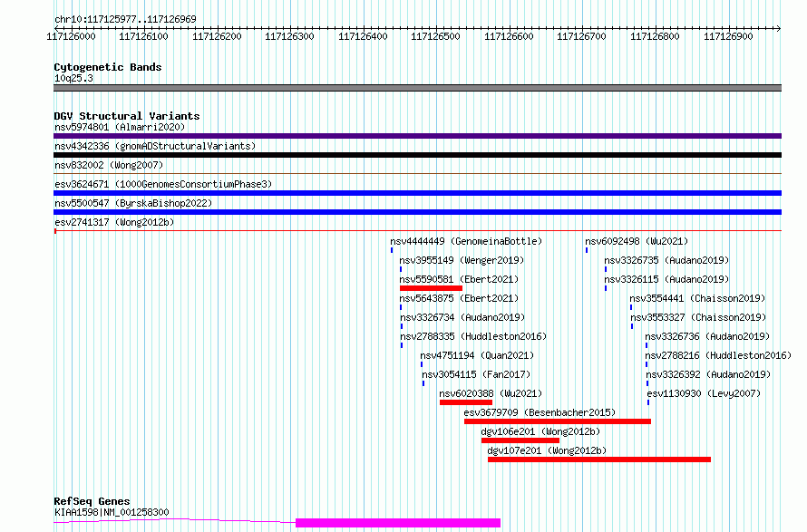
Task: Click the RefSeq Genes track title
Action: [92, 501]
